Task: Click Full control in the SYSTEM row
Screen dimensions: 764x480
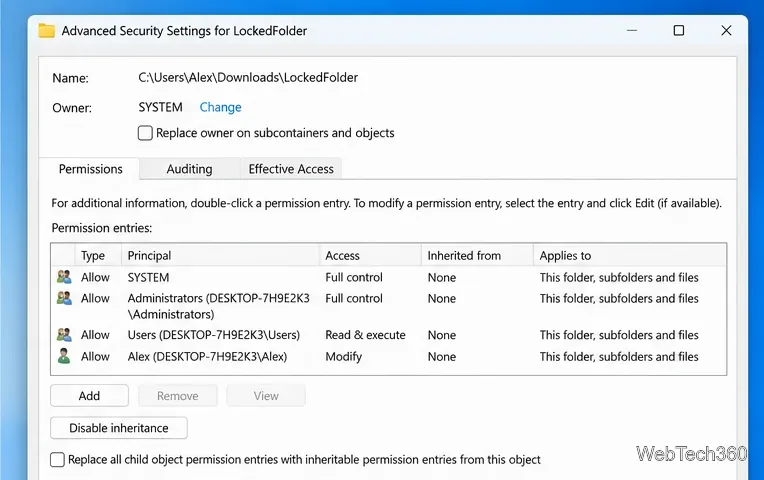Action: coord(354,277)
